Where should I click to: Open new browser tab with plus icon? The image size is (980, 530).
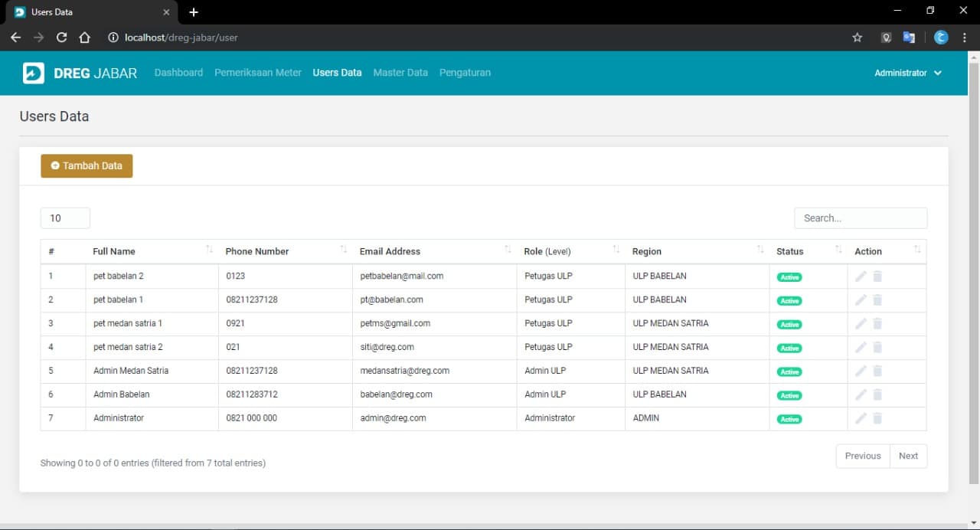(194, 12)
